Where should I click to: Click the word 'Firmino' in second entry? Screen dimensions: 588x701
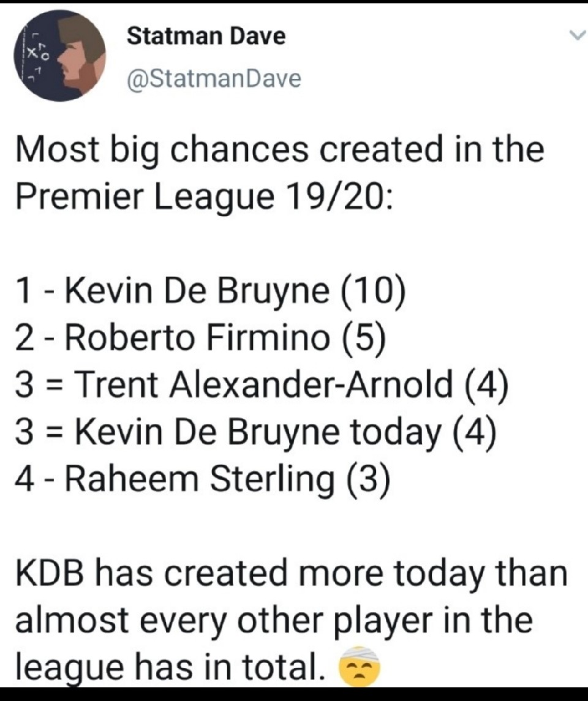coord(268,338)
